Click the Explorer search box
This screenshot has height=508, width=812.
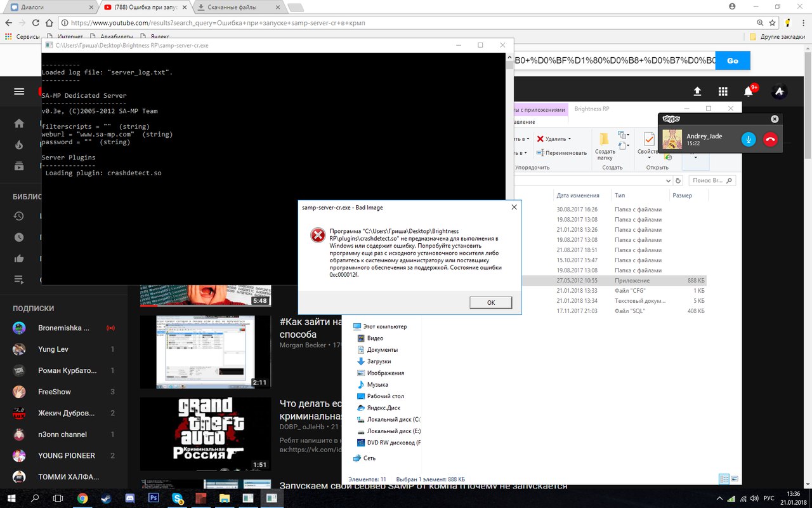pyautogui.click(x=712, y=180)
